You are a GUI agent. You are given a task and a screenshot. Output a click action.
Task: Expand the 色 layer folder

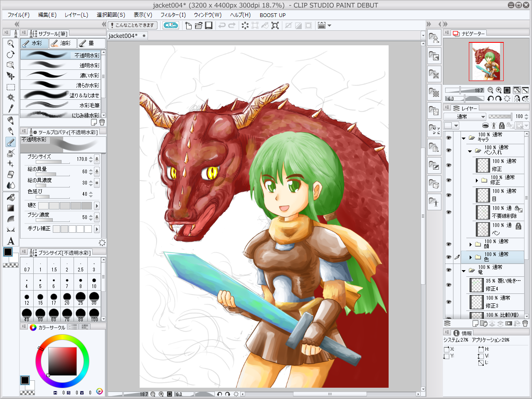tap(470, 257)
